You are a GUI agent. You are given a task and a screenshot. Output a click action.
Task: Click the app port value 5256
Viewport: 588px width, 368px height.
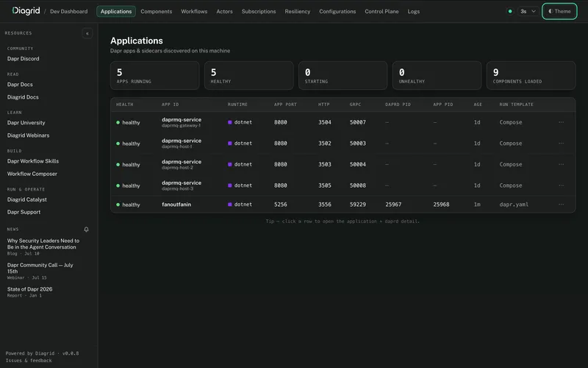pyautogui.click(x=281, y=205)
